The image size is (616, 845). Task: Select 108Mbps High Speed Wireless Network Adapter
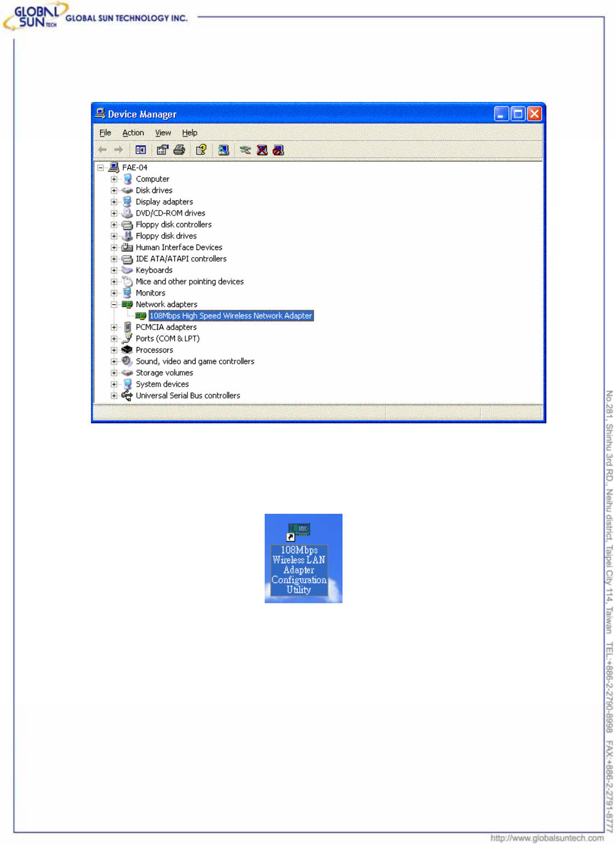pyautogui.click(x=231, y=316)
